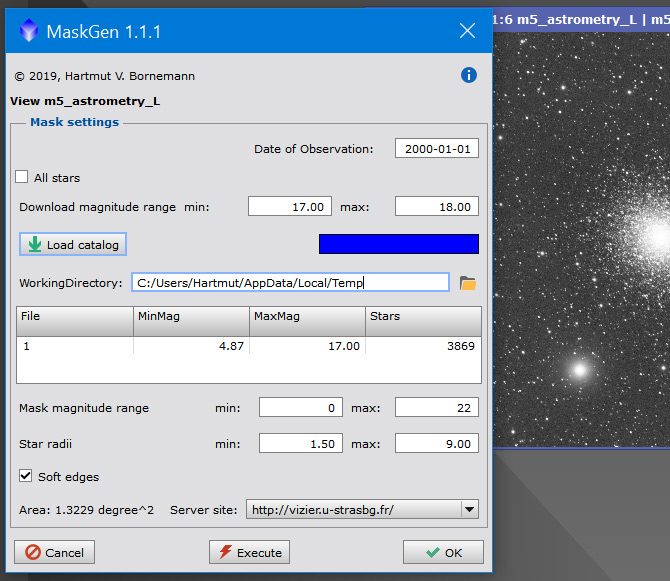The image size is (670, 581).
Task: Click the Stars count 3869
Action: [461, 346]
